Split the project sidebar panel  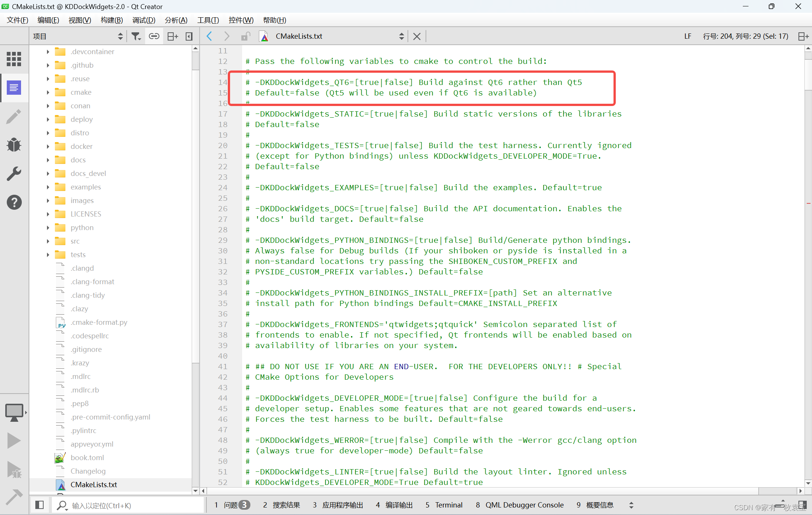[173, 36]
